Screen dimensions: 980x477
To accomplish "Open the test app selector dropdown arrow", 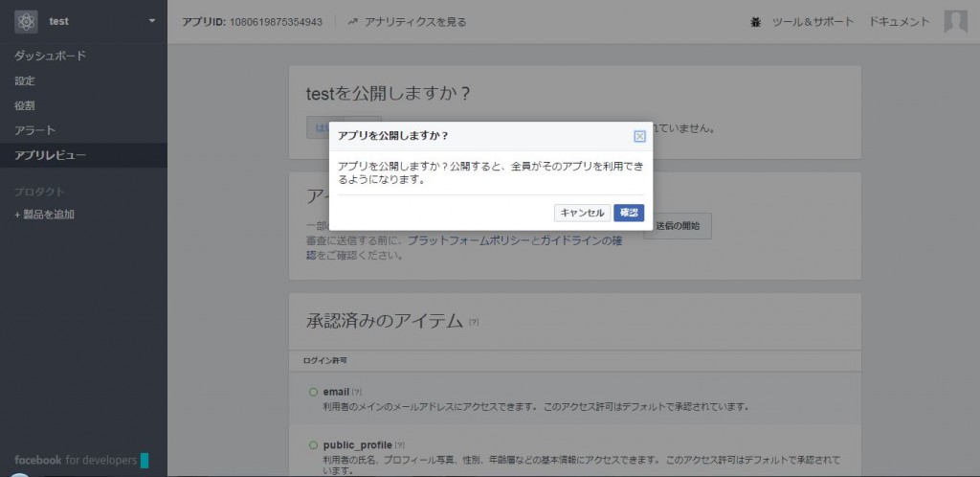I will [x=152, y=21].
